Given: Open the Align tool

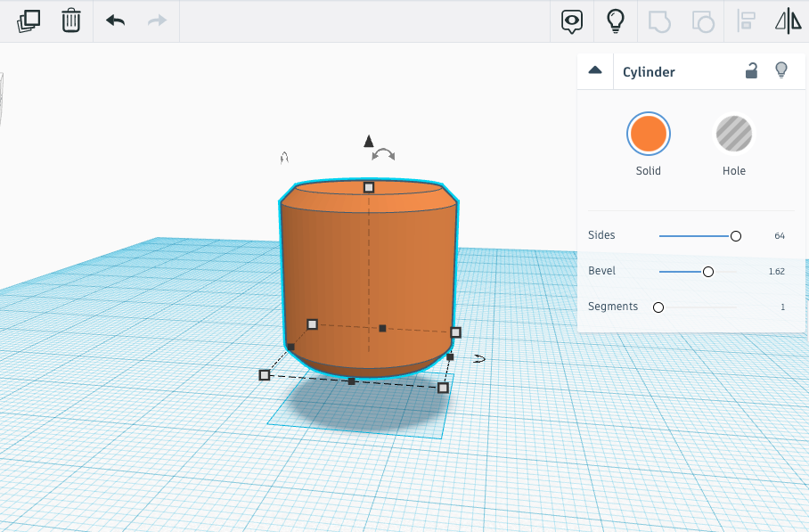Looking at the screenshot, I should [746, 21].
